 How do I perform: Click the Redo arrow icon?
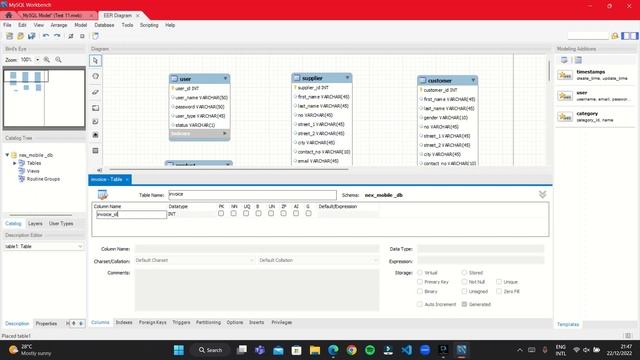57,36
